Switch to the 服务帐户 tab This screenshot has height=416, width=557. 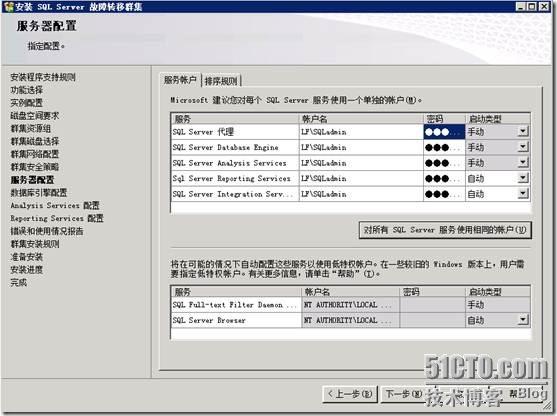[x=180, y=80]
